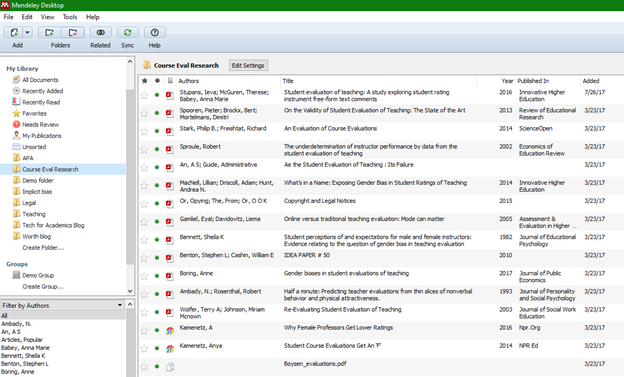The width and height of the screenshot is (624, 377).
Task: Toggle read status of Benton, Stephen row
Action: click(x=157, y=258)
